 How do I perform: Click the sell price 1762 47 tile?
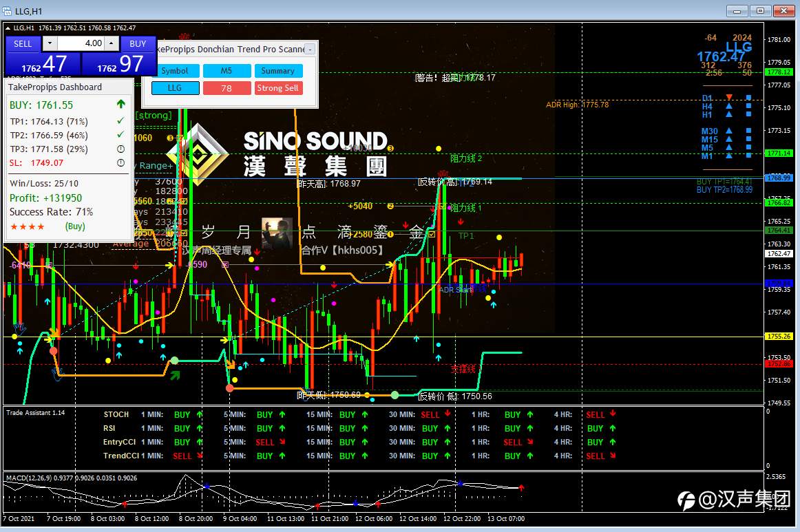pos(43,64)
